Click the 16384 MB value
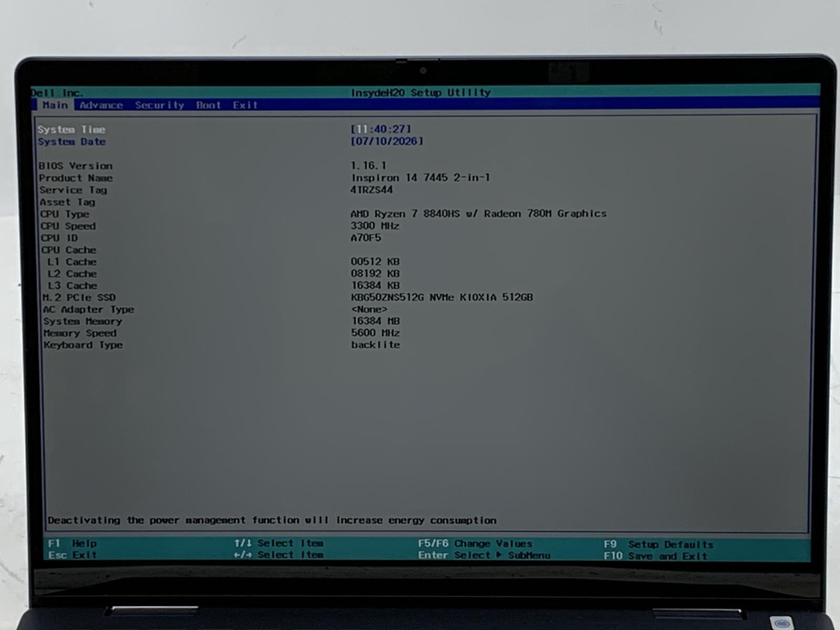 click(375, 321)
